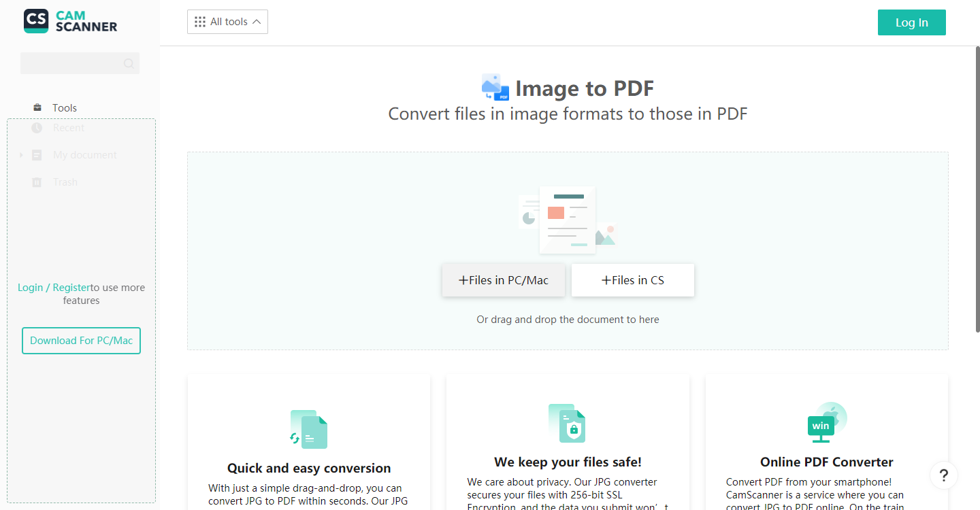Click the My document file icon

pos(37,155)
